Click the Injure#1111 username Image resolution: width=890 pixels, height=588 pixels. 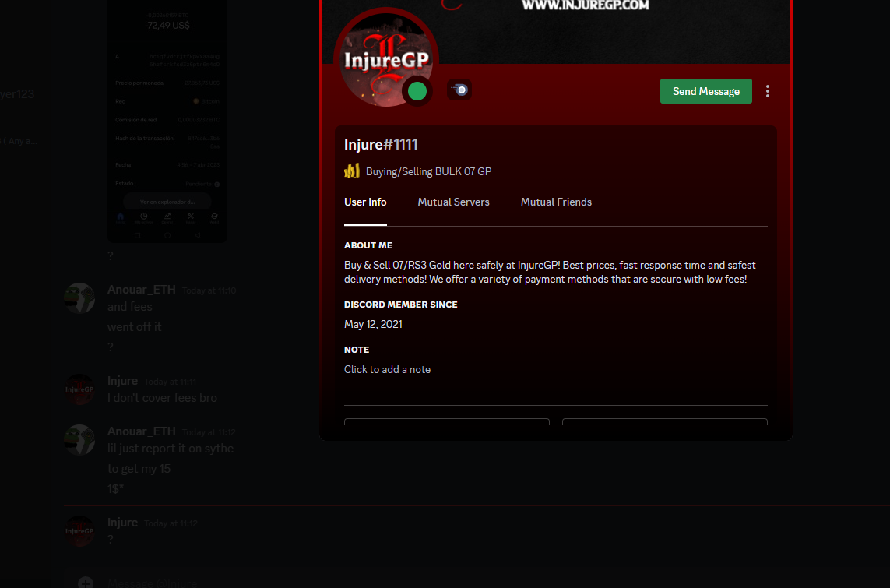pyautogui.click(x=381, y=144)
